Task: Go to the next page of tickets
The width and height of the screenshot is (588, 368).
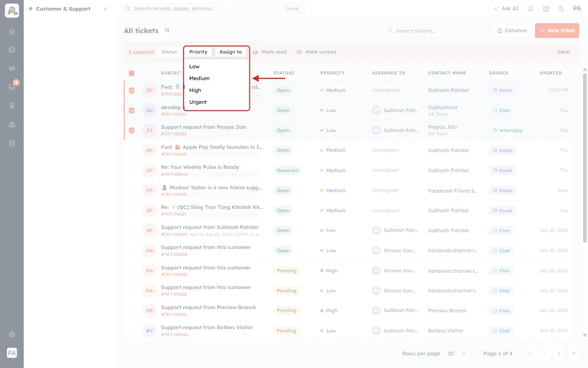Action: [559, 353]
